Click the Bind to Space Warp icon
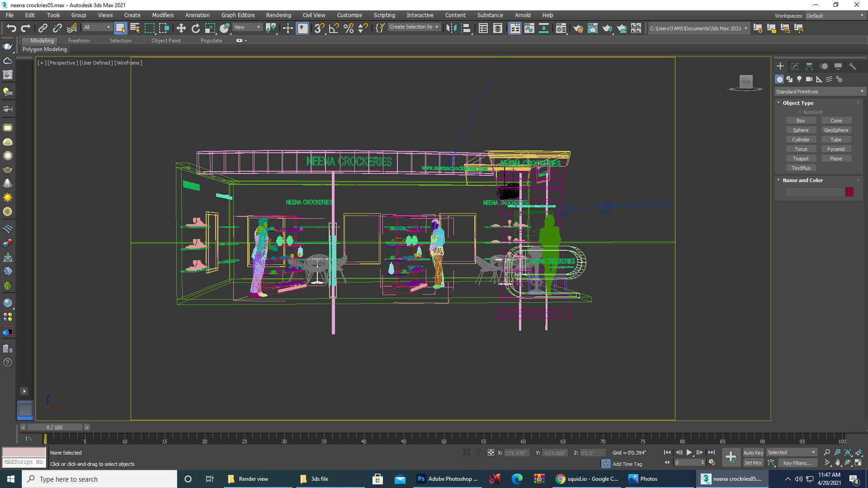This screenshot has height=488, width=868. [x=71, y=28]
